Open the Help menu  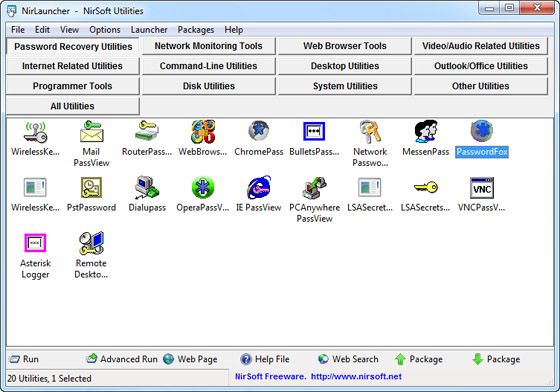pyautogui.click(x=234, y=30)
